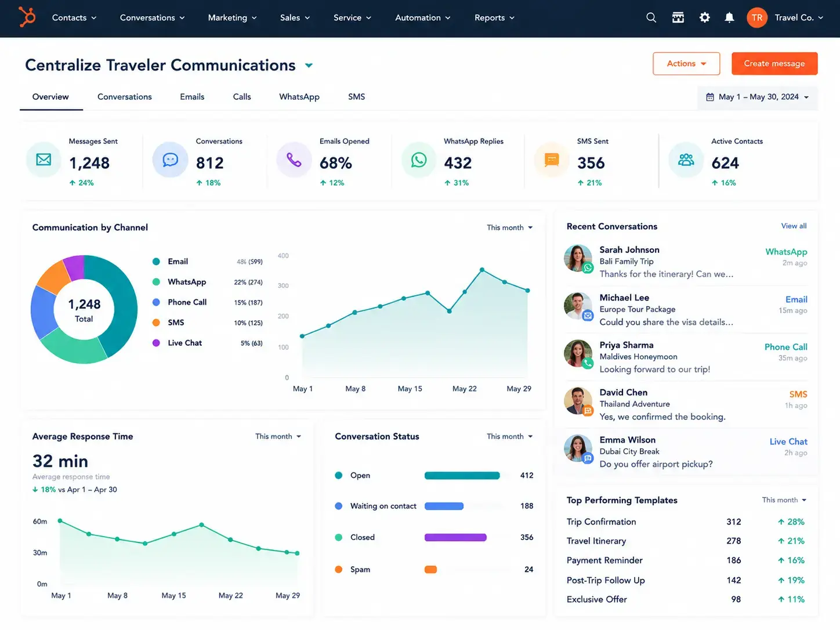840x630 pixels.
Task: Switch to the WhatsApp tab
Action: pos(299,97)
